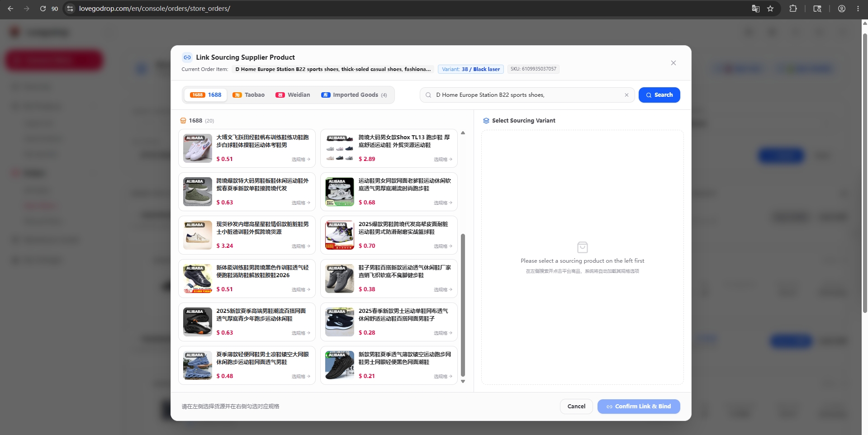
Task: Switch to the Weidian source tab
Action: coord(293,95)
